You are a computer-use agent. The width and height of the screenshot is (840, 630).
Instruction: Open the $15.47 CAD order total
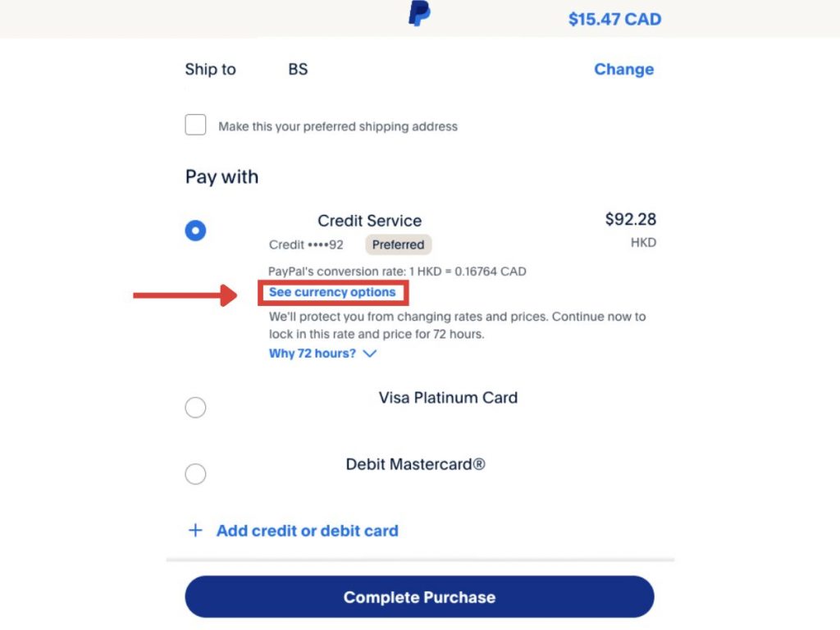[614, 20]
